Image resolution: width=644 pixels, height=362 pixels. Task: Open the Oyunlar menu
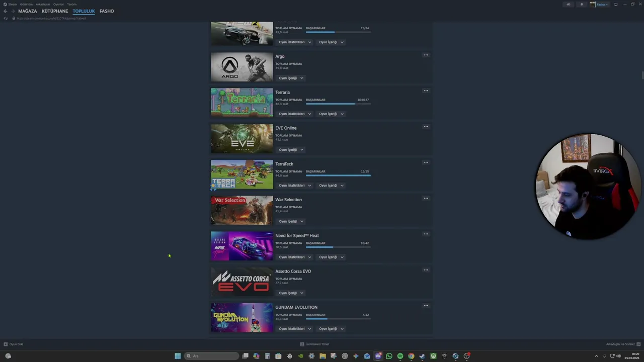click(59, 4)
